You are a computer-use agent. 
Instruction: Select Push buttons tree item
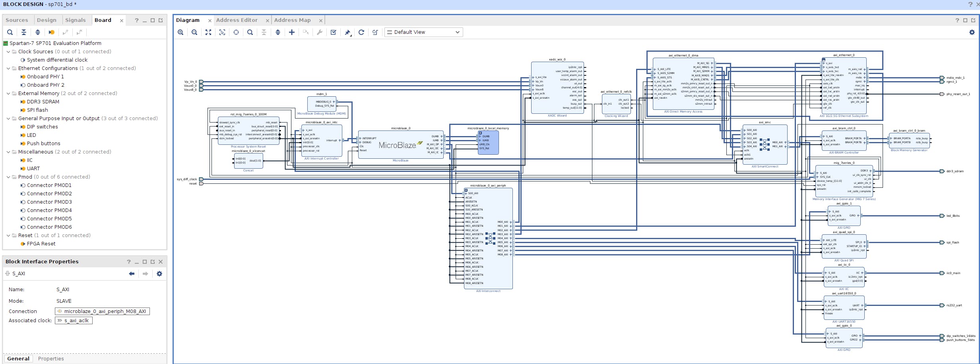pos(44,144)
